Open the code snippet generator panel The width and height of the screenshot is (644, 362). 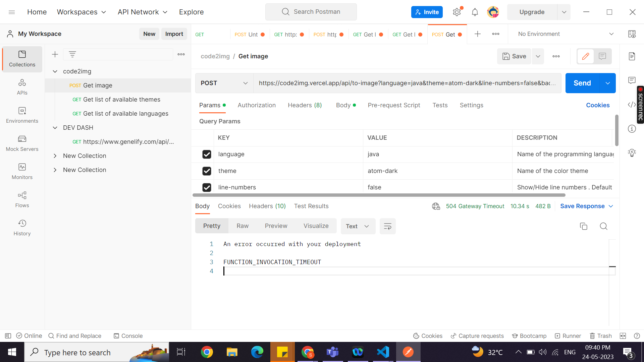[x=632, y=105]
